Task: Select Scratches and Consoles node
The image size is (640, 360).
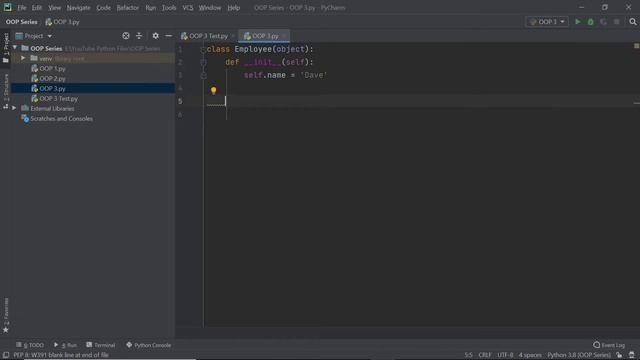Action: click(x=61, y=118)
